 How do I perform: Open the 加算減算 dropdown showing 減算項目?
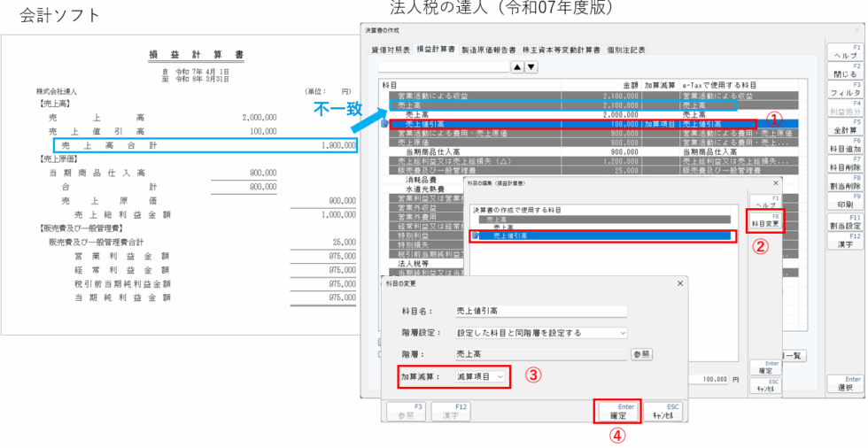coord(481,376)
